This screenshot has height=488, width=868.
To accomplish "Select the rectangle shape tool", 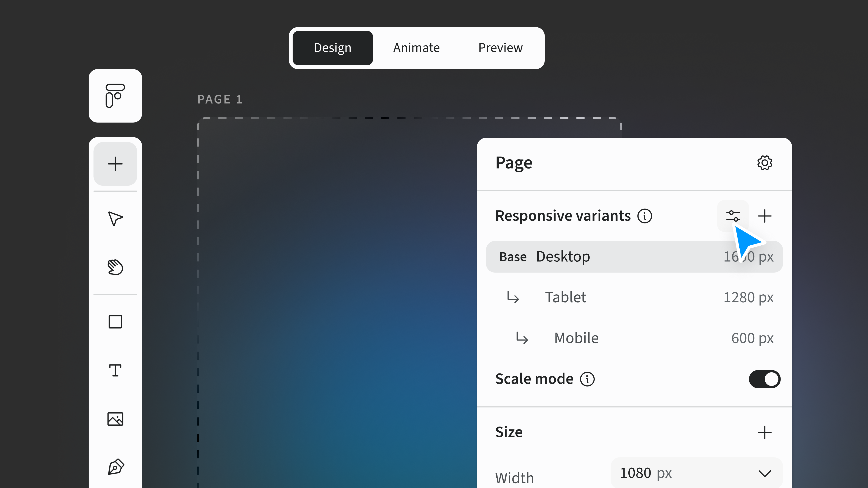I will coord(115,322).
